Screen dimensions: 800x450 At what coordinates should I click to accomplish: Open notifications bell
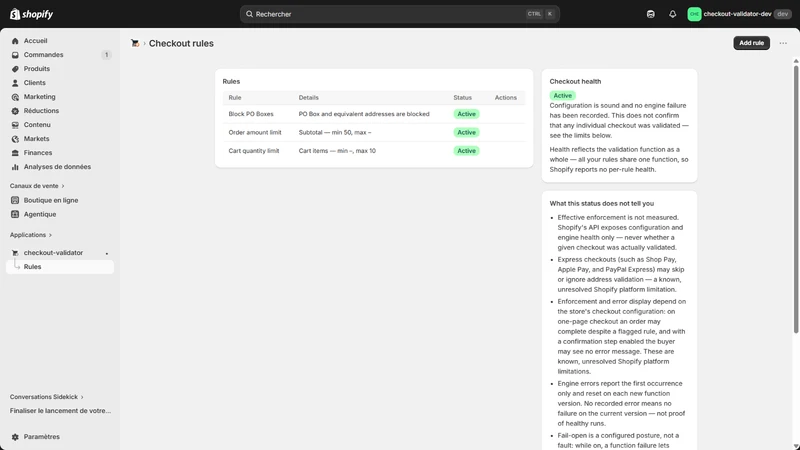(672, 14)
